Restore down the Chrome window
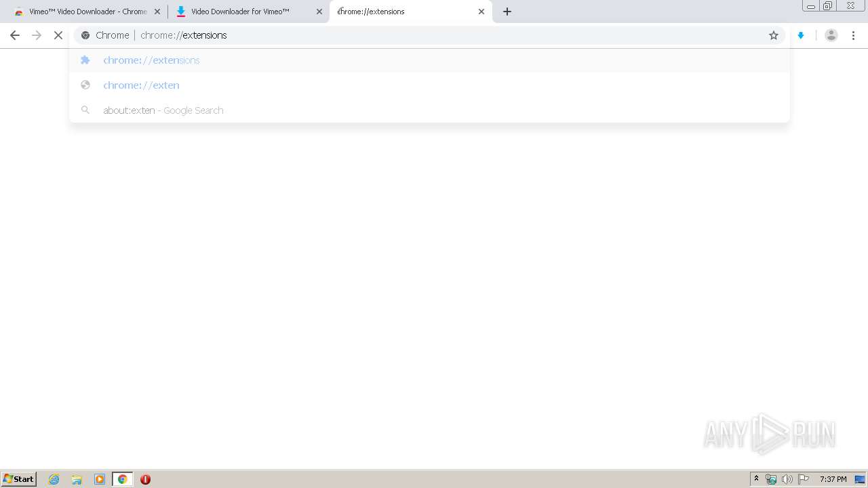The width and height of the screenshot is (868, 488). point(828,6)
